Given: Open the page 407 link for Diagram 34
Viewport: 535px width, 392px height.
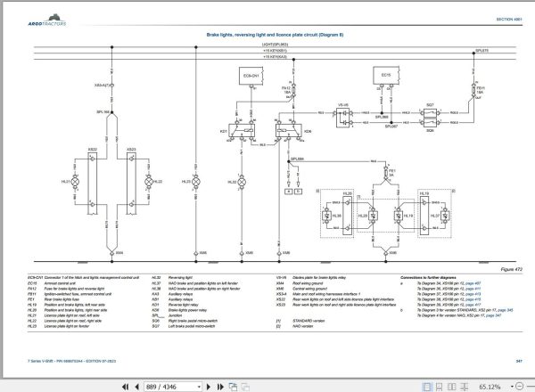Looking at the screenshot, I should [473, 283].
